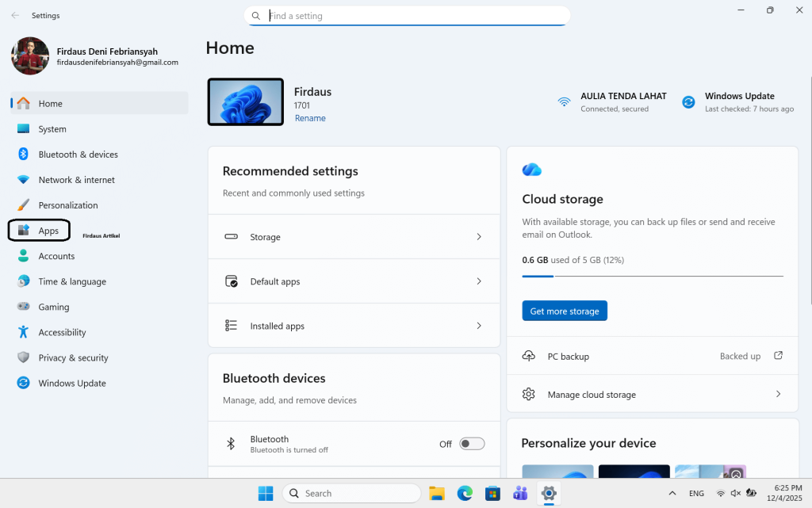Click the user profile name
812x508 pixels.
pyautogui.click(x=107, y=52)
